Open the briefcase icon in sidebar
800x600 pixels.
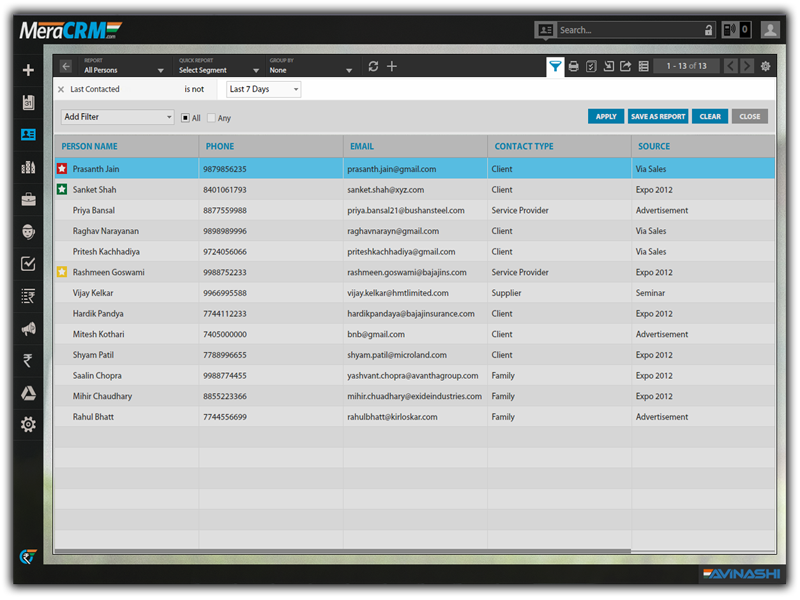point(28,199)
